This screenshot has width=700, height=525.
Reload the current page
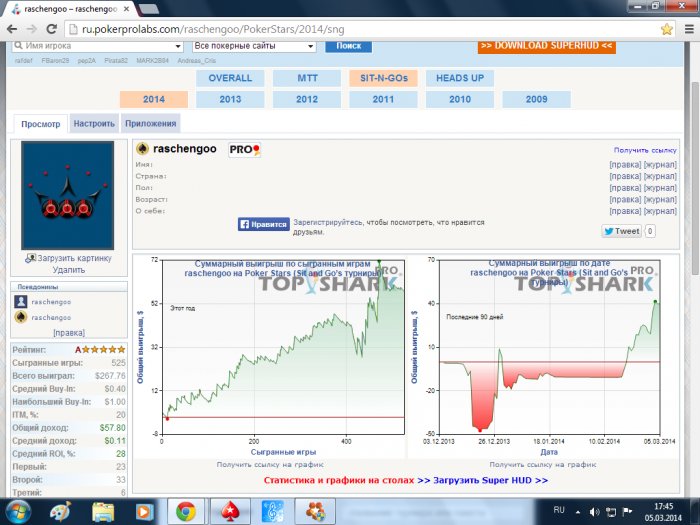coord(51,29)
